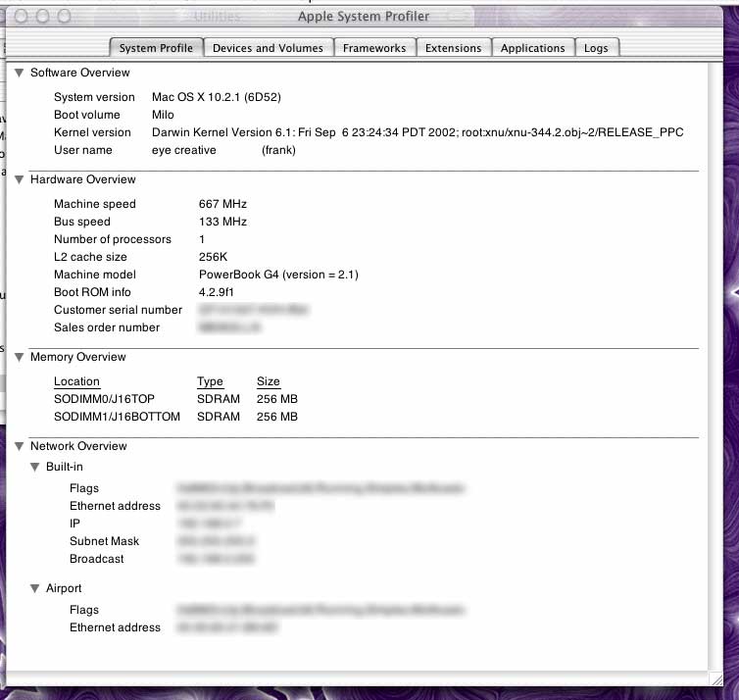This screenshot has height=700, width=739.
Task: Click the Customer serial number label
Action: (x=118, y=310)
